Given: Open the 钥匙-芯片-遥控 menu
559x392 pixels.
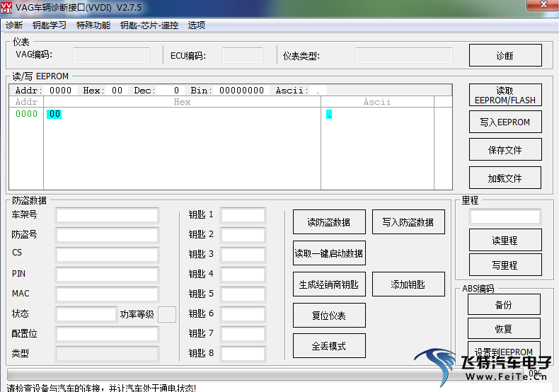Looking at the screenshot, I should pos(149,25).
